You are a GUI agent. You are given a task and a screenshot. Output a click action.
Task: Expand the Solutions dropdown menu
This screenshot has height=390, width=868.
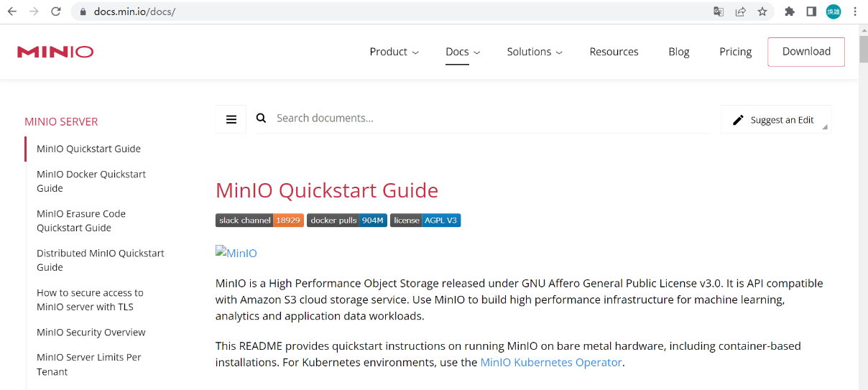535,52
